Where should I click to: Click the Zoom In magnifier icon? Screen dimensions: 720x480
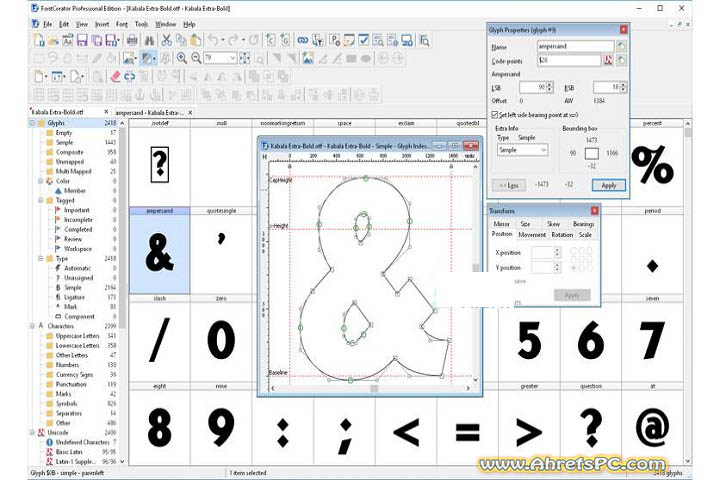[182, 58]
